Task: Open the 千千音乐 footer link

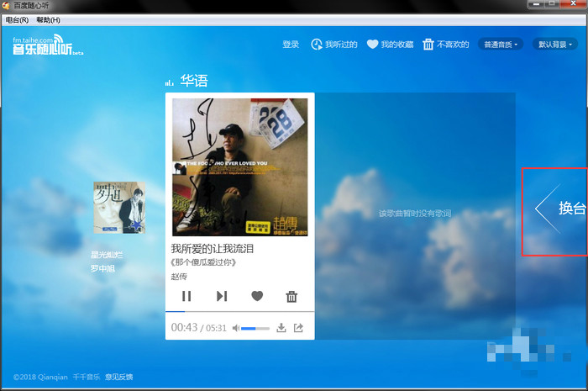Action: coord(87,377)
